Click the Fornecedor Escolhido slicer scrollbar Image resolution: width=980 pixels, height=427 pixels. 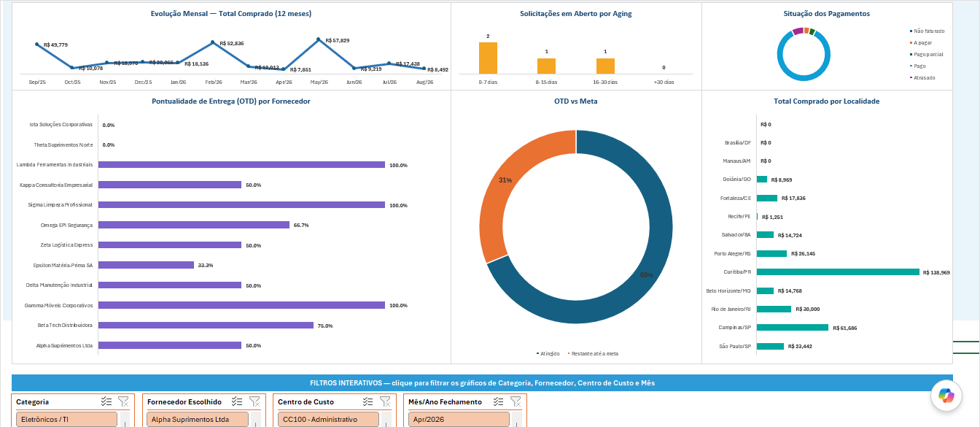pyautogui.click(x=255, y=420)
